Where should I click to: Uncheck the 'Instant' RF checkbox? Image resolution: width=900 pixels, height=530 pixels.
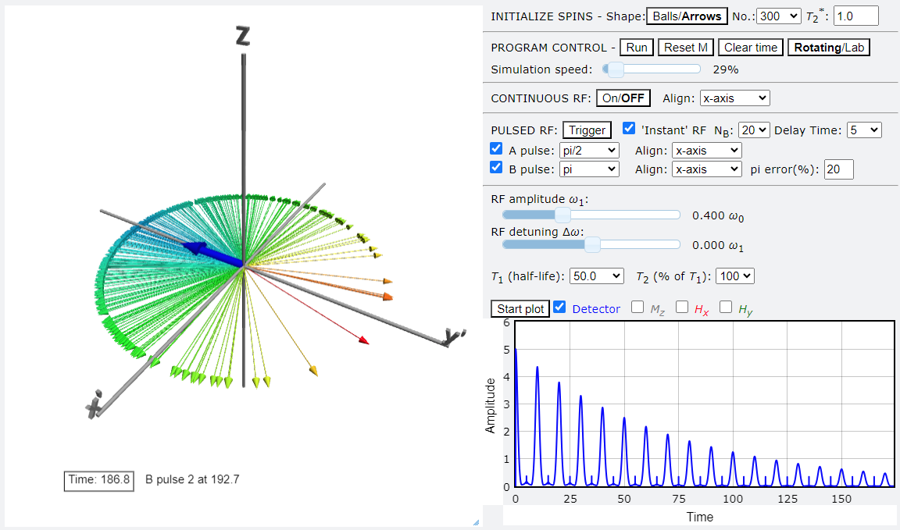pos(629,129)
